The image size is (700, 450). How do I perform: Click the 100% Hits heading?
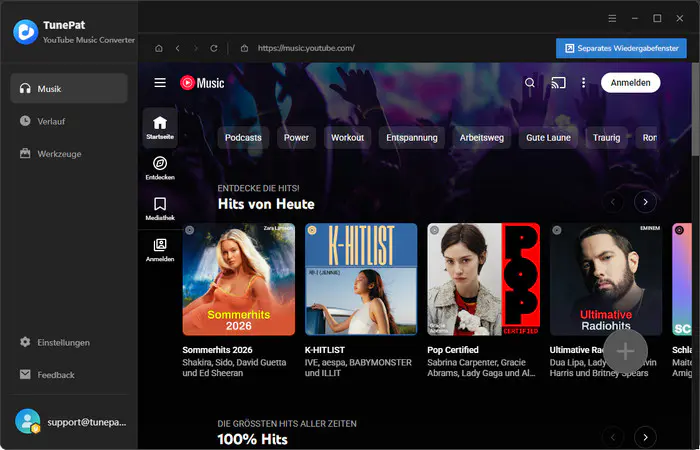coord(253,439)
